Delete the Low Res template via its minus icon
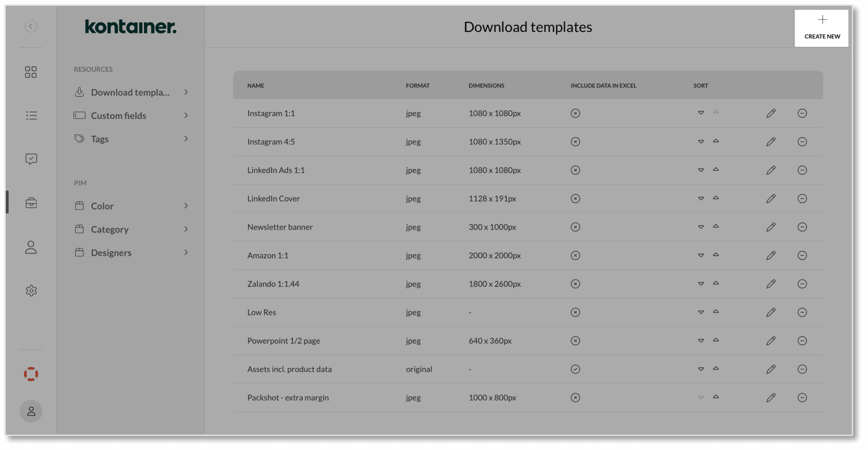The height and width of the screenshot is (450, 868). 802,312
